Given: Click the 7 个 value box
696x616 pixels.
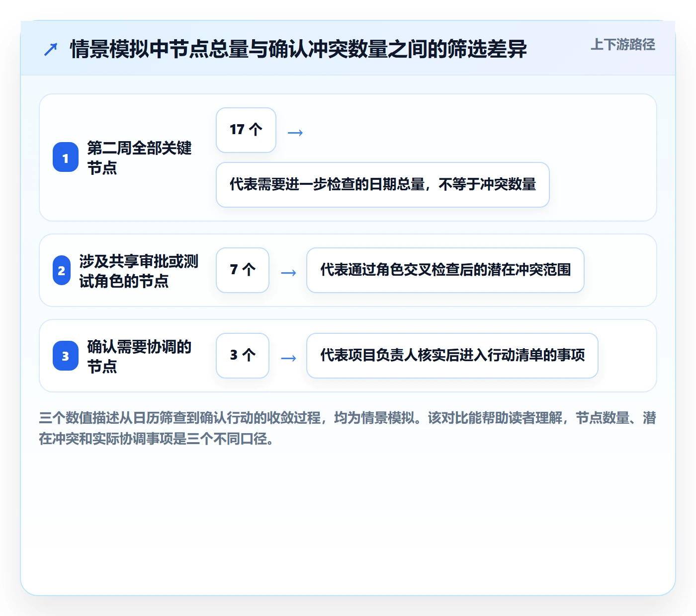Looking at the screenshot, I should point(243,270).
